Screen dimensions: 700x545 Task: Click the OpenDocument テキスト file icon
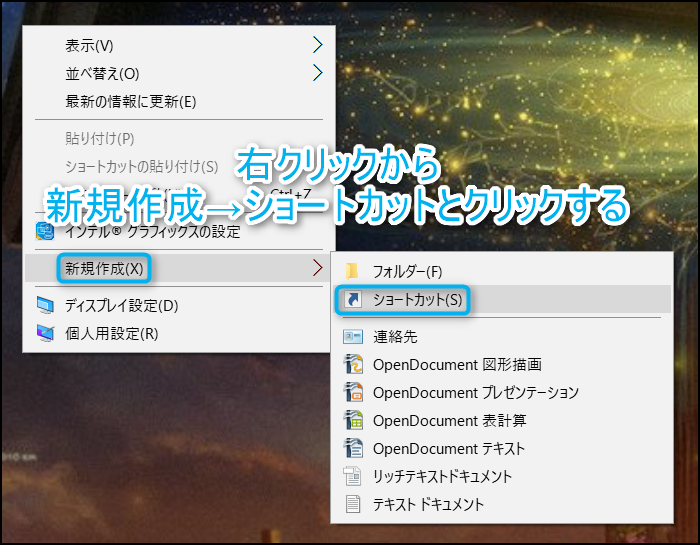(352, 449)
